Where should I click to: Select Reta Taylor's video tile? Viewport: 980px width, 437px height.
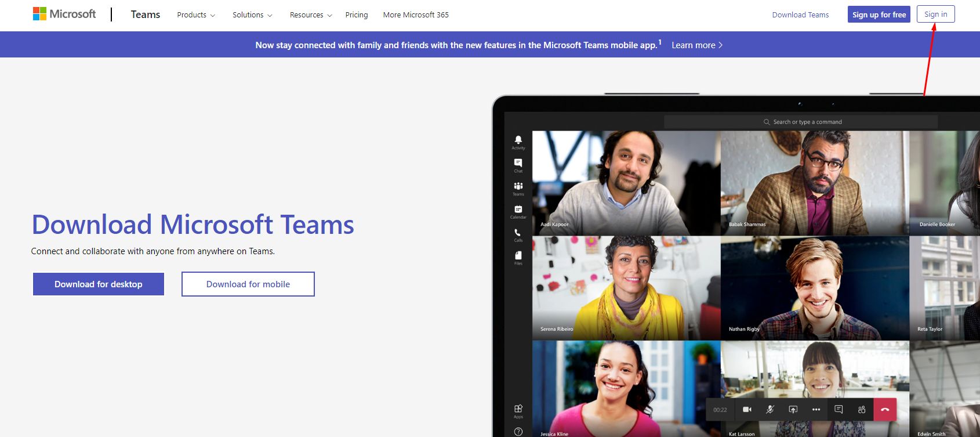tap(945, 288)
